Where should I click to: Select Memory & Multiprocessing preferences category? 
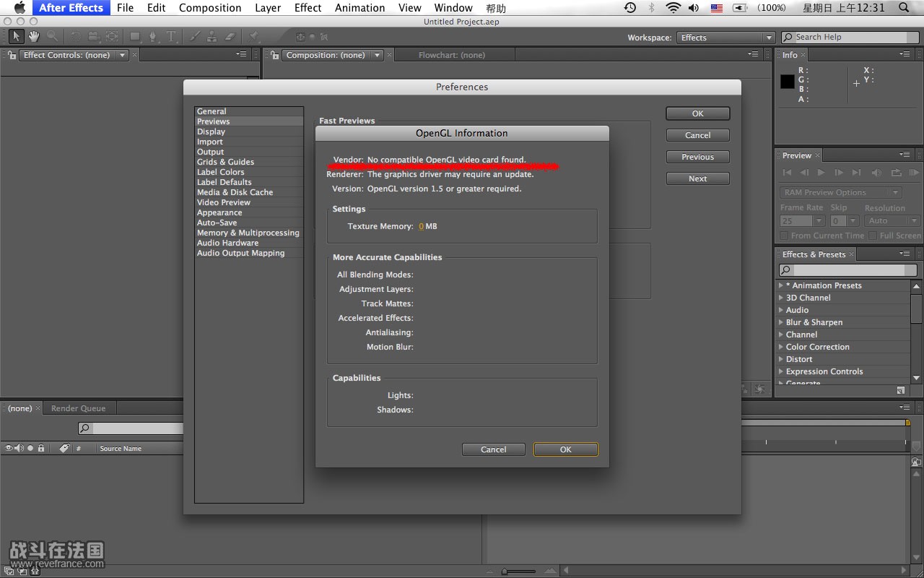[x=248, y=233]
